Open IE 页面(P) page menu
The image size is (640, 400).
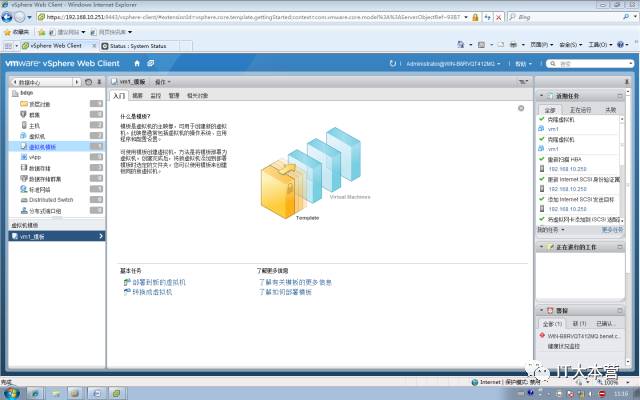click(541, 44)
